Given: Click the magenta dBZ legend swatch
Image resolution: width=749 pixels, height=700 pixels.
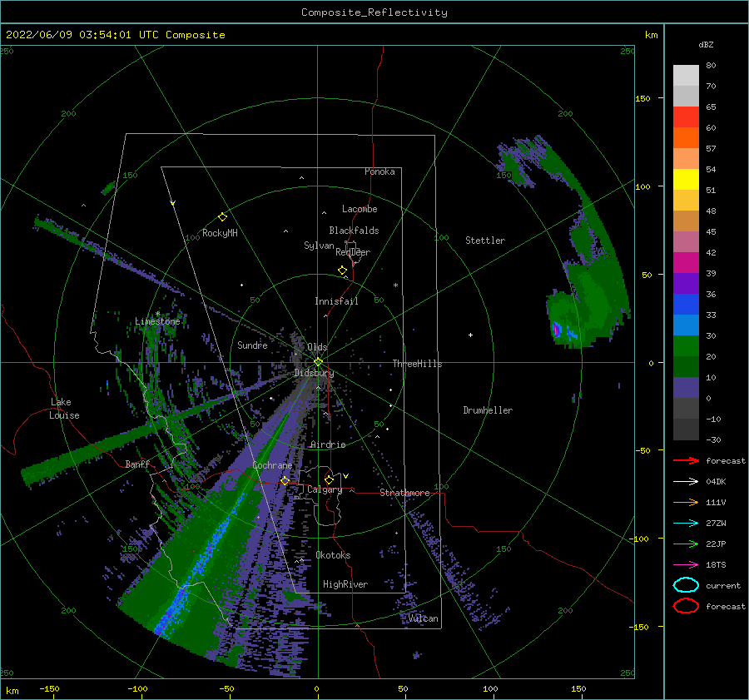Looking at the screenshot, I should 686,262.
